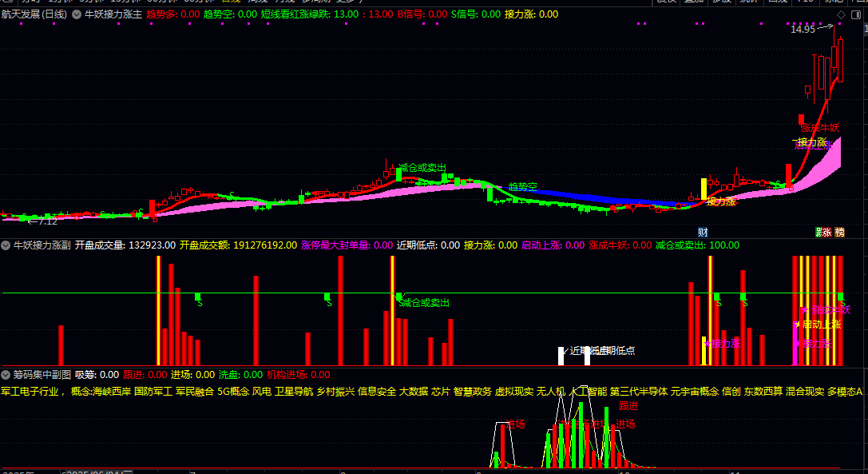Click the 航天发展(日线) chart title
The image size is (868, 474).
coord(34,14)
